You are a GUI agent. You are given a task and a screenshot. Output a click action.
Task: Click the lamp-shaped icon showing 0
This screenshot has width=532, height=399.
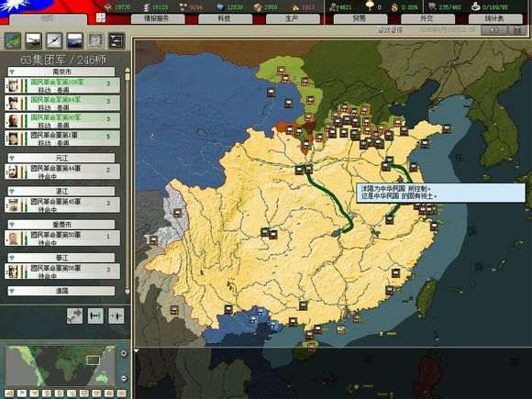[x=369, y=6]
